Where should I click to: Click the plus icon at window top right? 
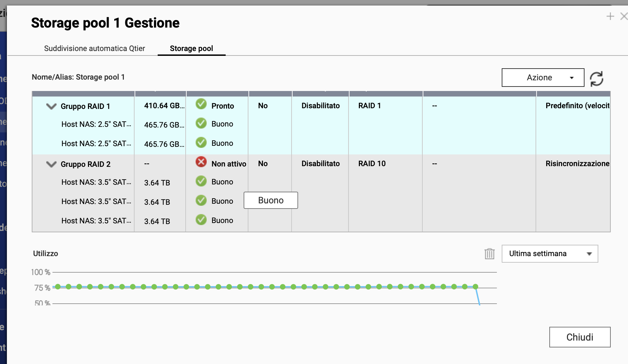click(610, 16)
